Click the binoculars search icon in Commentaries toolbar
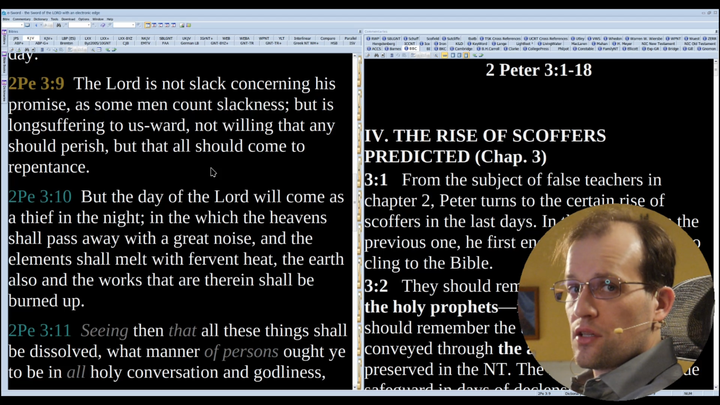 tap(376, 55)
